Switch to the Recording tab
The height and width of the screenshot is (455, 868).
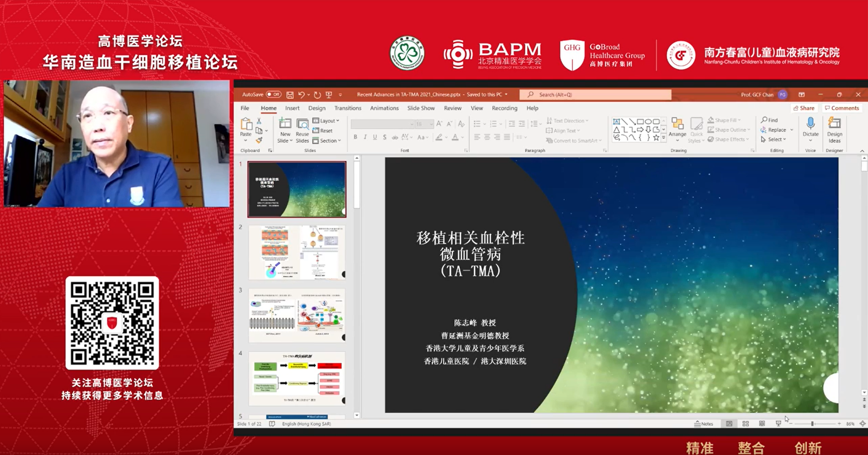pyautogui.click(x=504, y=108)
